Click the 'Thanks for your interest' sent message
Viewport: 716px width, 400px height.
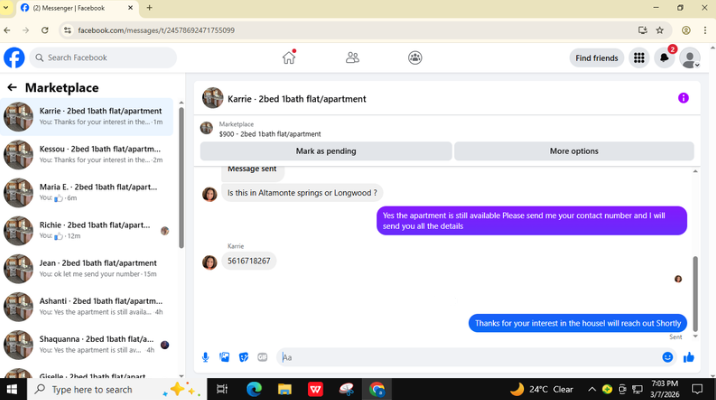tap(578, 323)
